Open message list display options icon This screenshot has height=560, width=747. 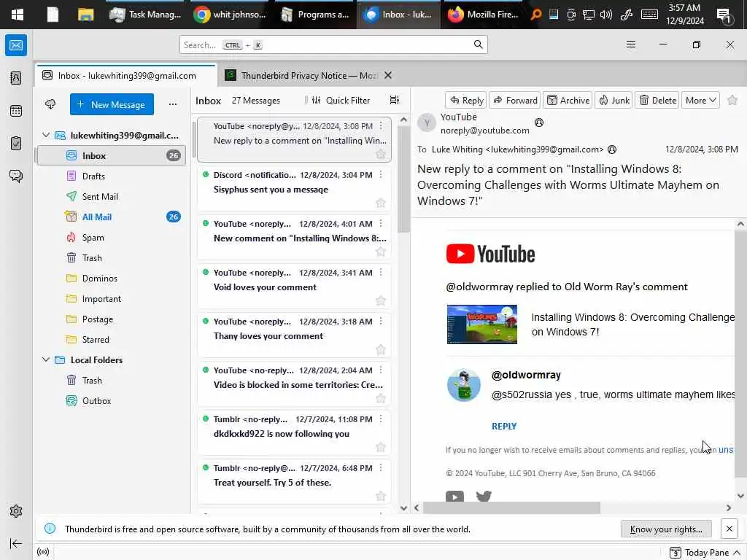tap(395, 100)
